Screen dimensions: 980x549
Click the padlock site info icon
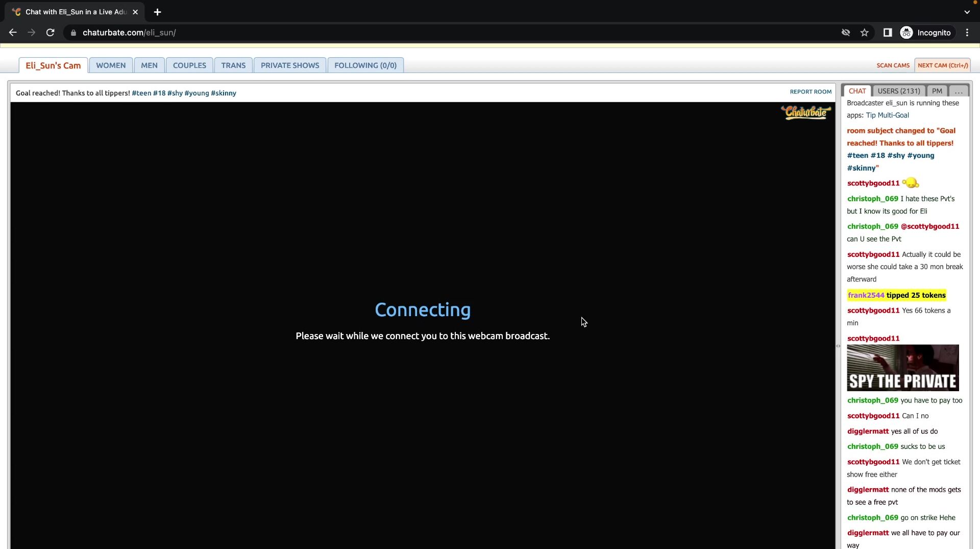[73, 33]
